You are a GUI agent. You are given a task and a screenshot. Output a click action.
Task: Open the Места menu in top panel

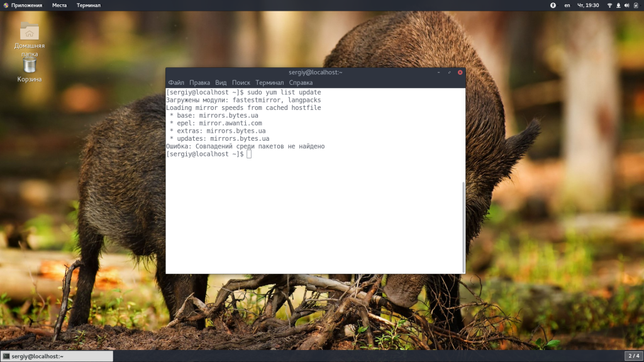pyautogui.click(x=59, y=5)
